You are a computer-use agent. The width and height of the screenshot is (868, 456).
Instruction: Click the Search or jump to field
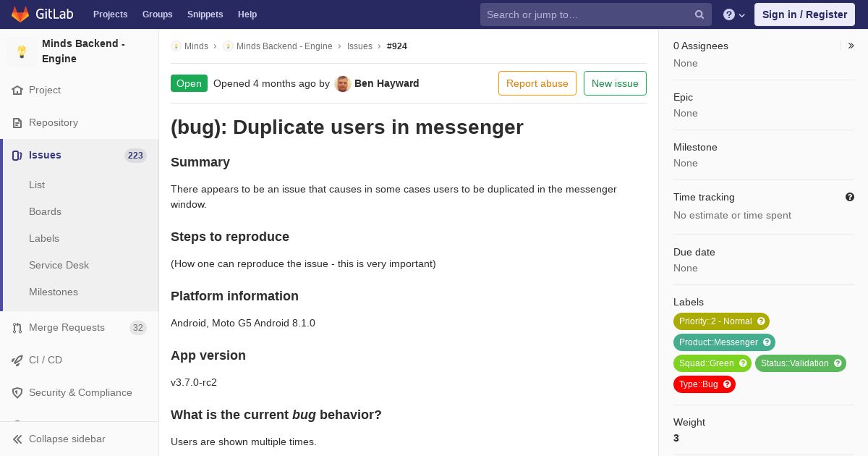596,14
